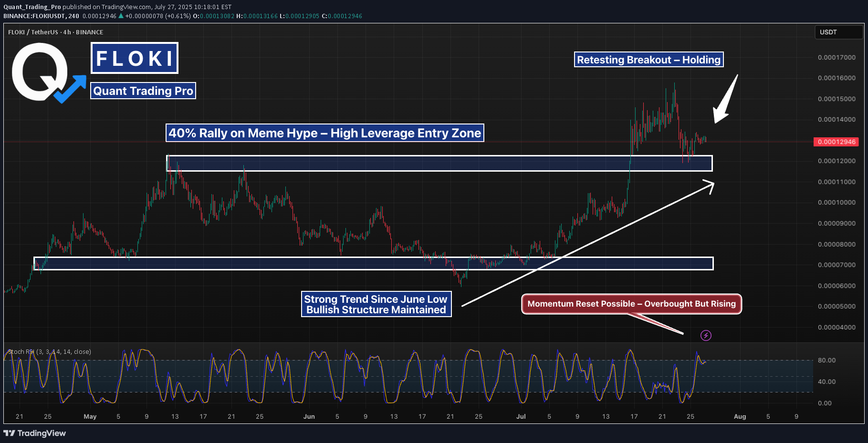
Task: Click the BINANCE:FLOKIUSDT, 240 header text
Action: click(x=41, y=16)
